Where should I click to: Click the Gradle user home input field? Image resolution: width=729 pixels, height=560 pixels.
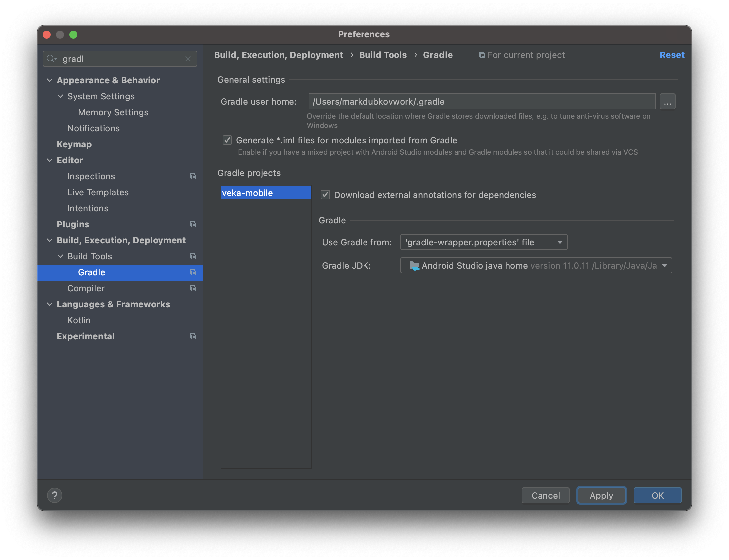pos(480,101)
